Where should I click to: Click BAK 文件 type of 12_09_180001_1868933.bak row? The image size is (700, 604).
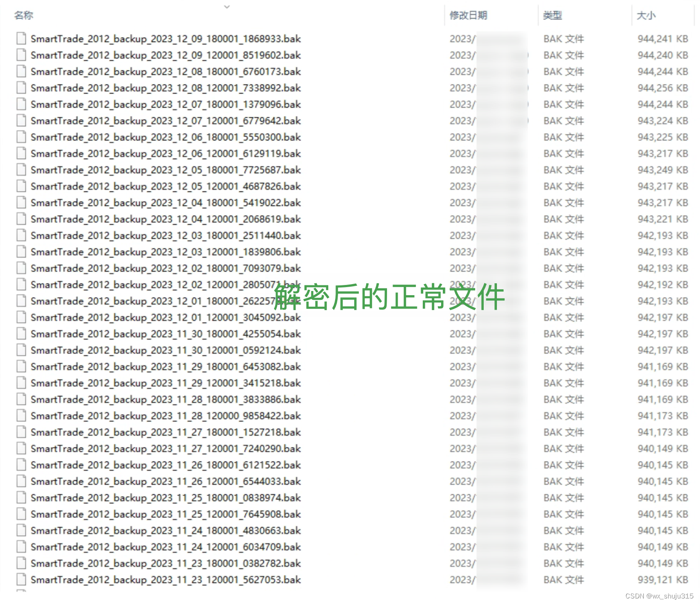[564, 39]
